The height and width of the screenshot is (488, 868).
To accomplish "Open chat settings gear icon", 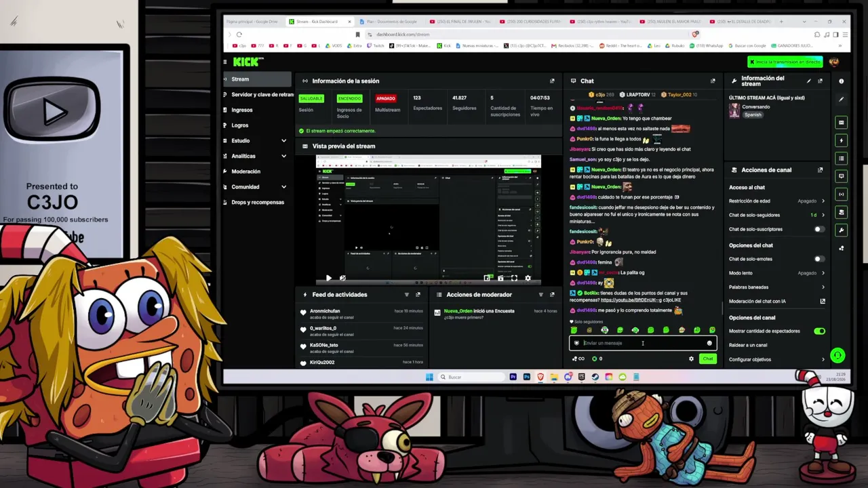I will click(691, 359).
